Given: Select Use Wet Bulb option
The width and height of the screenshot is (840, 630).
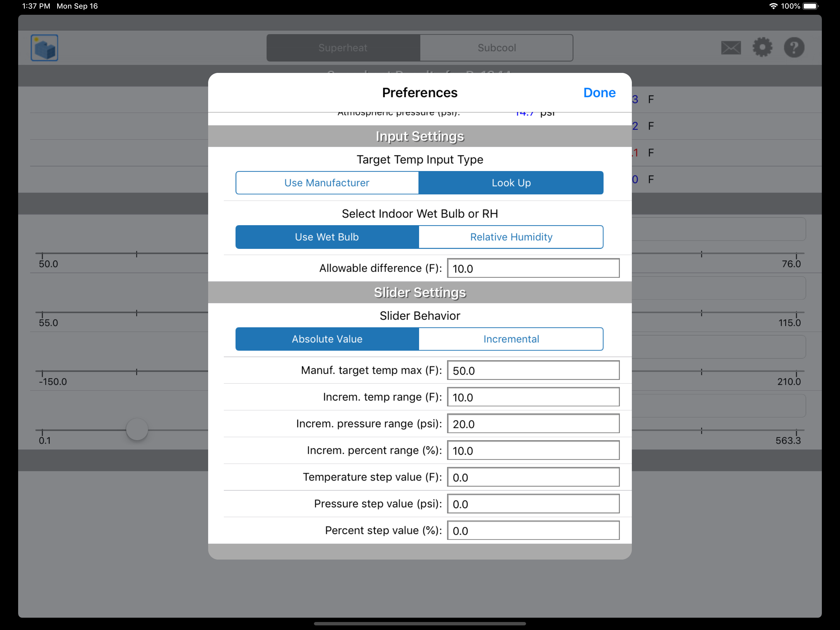Looking at the screenshot, I should (x=327, y=237).
